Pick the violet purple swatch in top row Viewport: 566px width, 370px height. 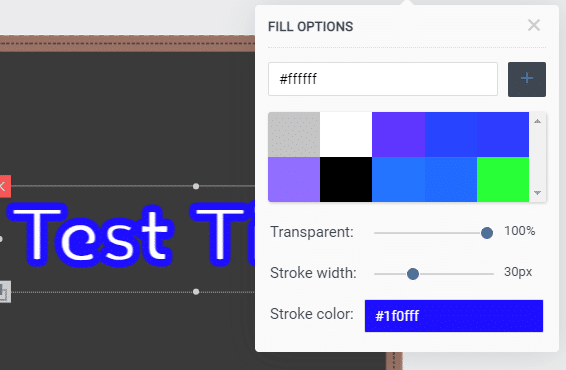398,134
